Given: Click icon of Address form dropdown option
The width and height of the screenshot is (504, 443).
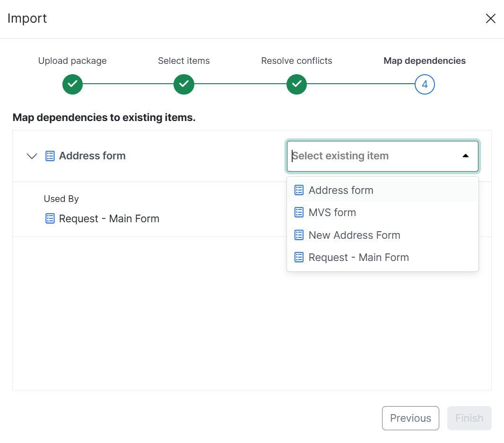Looking at the screenshot, I should click(x=299, y=190).
